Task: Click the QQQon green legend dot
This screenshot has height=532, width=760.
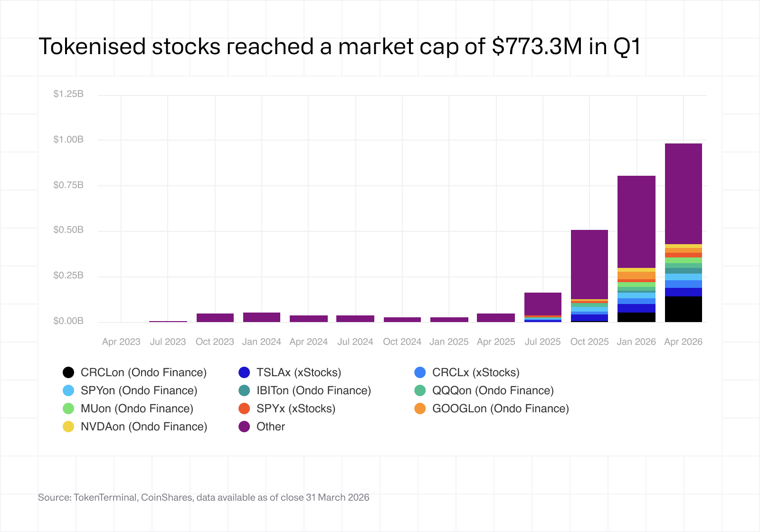Action: pos(420,390)
